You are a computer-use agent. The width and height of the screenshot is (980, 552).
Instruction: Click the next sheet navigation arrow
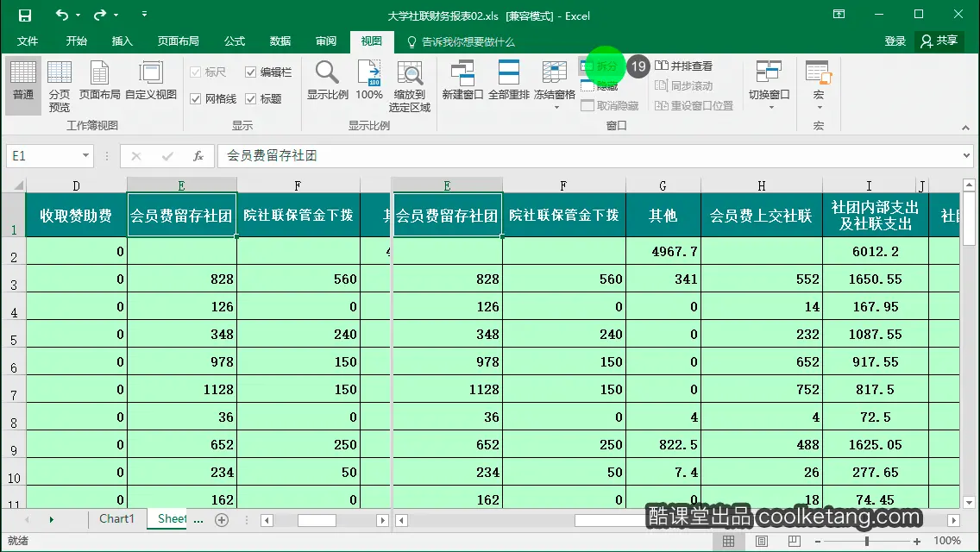click(x=51, y=519)
